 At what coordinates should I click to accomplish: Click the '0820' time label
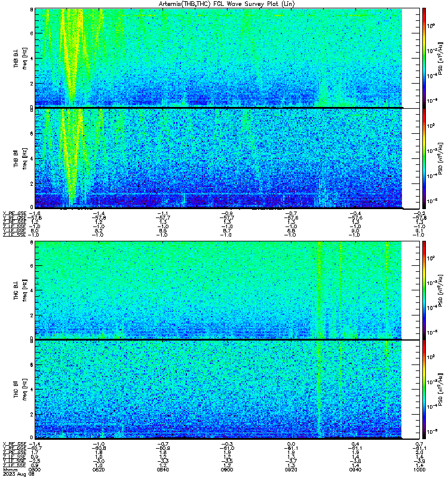tap(99, 470)
